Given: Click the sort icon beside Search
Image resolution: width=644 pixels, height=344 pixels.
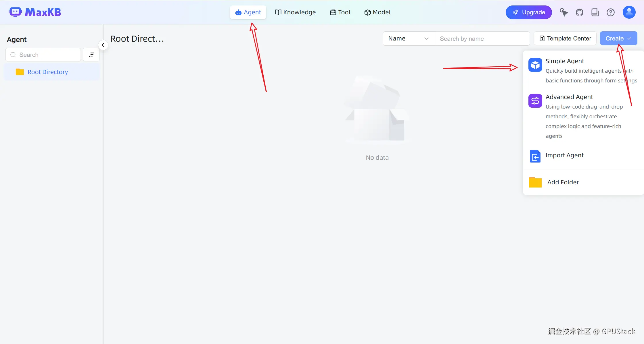Looking at the screenshot, I should coord(91,55).
